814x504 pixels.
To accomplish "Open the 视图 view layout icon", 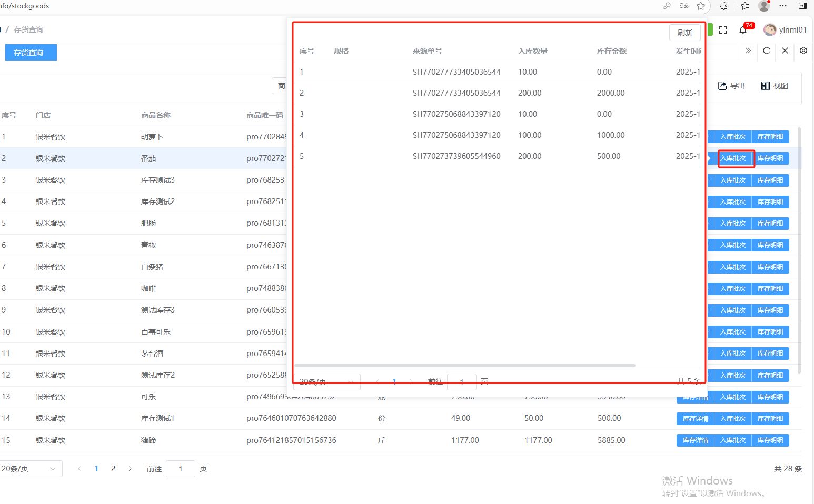I will 766,86.
